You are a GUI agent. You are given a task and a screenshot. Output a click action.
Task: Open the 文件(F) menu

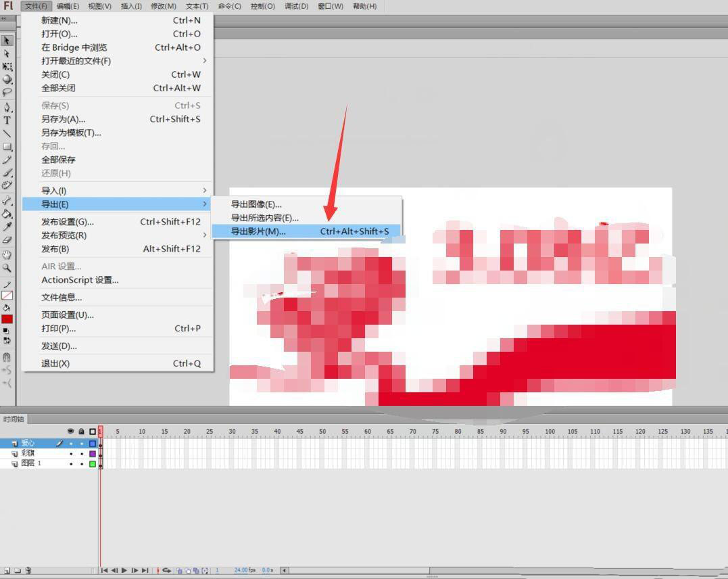pos(37,6)
